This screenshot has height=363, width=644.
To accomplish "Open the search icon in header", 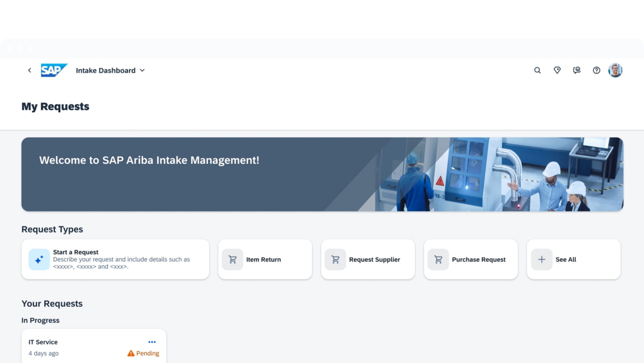I will tap(537, 70).
